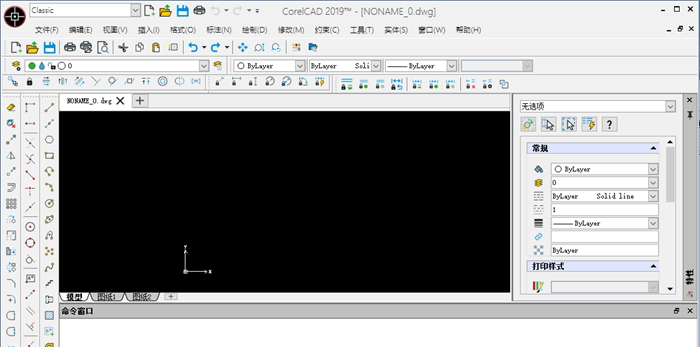Click the blue Redo arrow in standard toolbar

pyautogui.click(x=216, y=47)
